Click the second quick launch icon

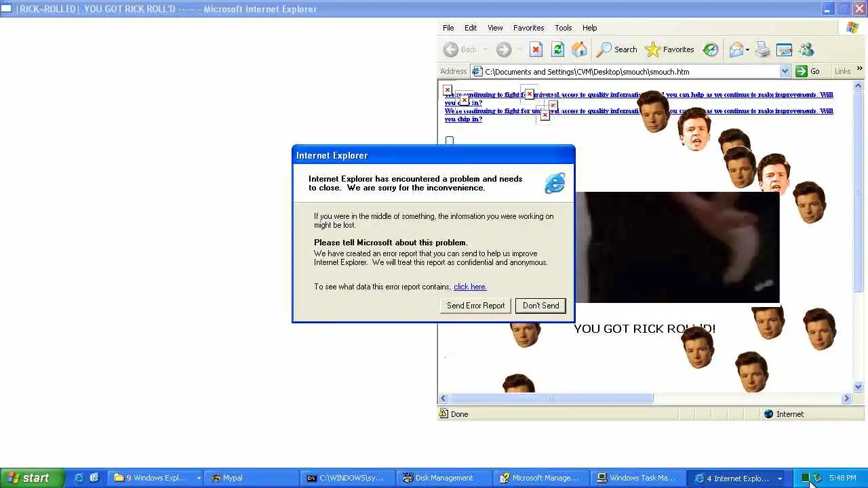(94, 478)
